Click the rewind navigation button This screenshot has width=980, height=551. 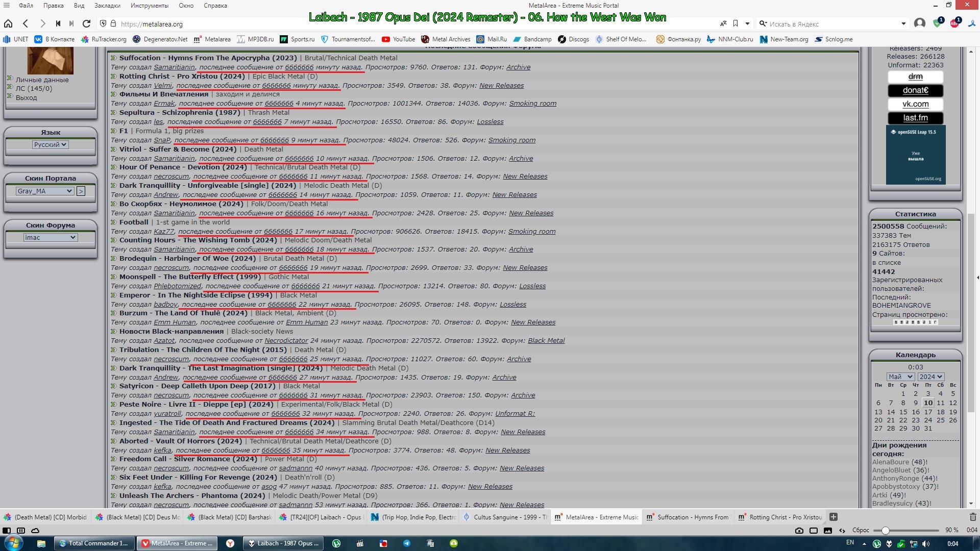click(58, 23)
